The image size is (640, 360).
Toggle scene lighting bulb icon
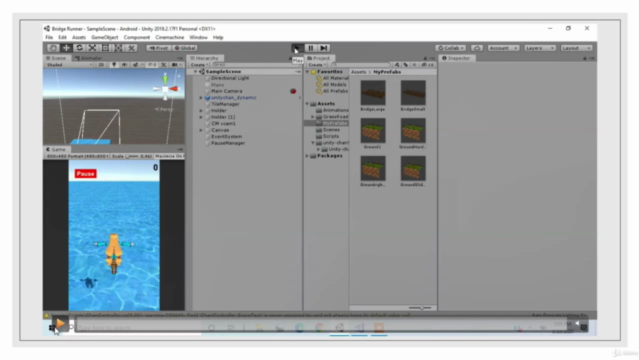pos(114,65)
